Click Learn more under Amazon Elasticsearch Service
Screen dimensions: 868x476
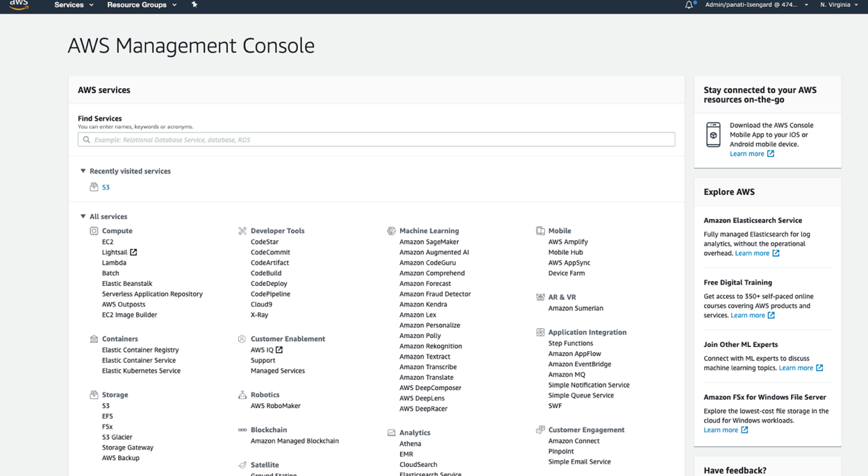click(752, 253)
